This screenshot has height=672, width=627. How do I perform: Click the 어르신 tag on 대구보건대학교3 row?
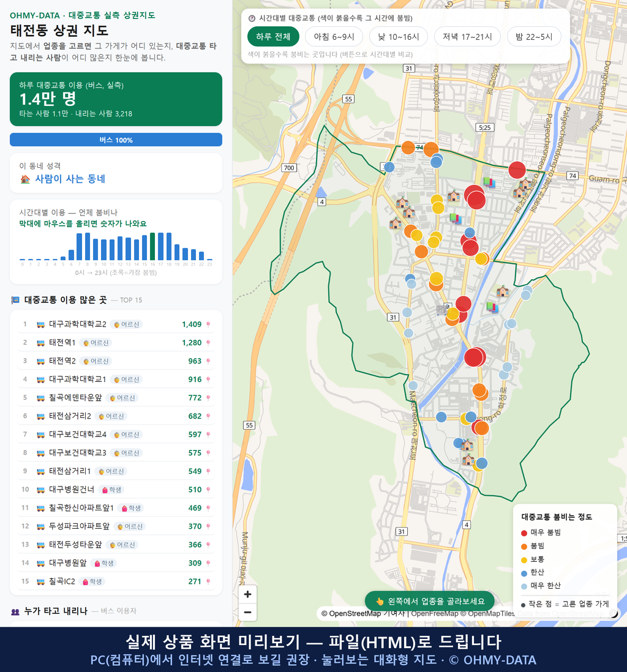pyautogui.click(x=127, y=453)
